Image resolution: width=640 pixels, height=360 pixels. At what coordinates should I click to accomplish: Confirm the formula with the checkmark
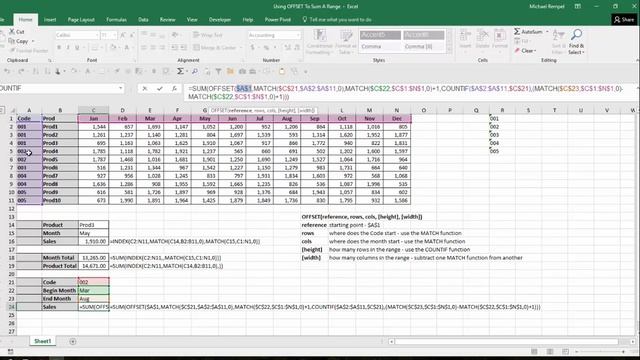click(160, 89)
